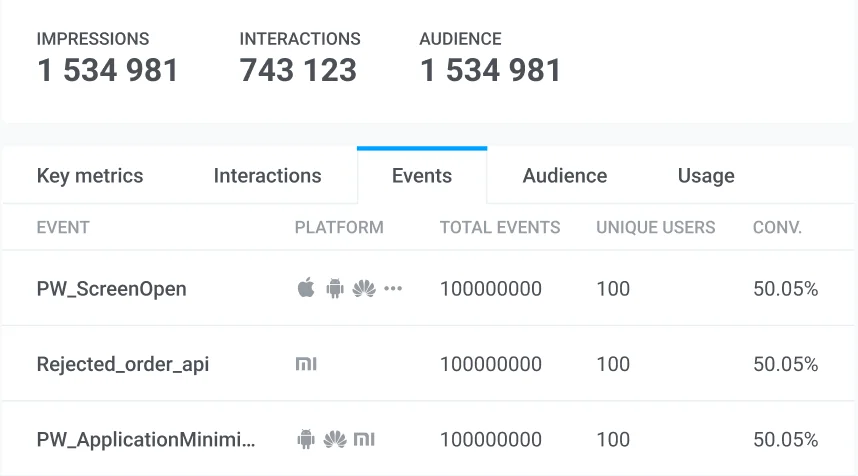
Task: Click the Android icon in the PW_ScreenOpen row
Action: [335, 289]
